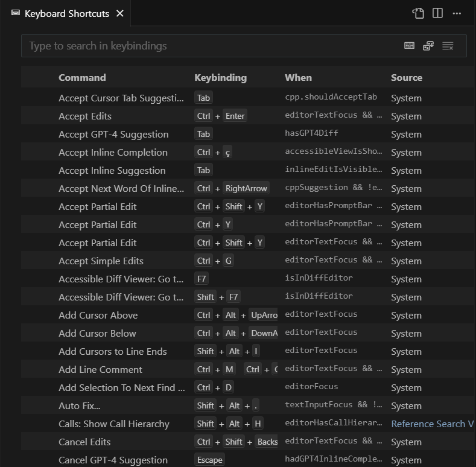Select Cancel GPT-4 Suggestion command
This screenshot has height=467, width=476.
(113, 460)
